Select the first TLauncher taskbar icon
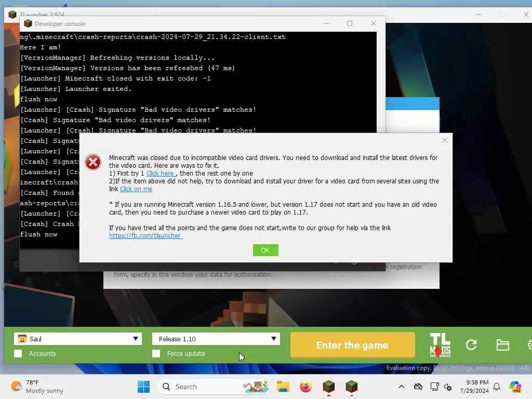The height and width of the screenshot is (399, 532). pos(328,387)
